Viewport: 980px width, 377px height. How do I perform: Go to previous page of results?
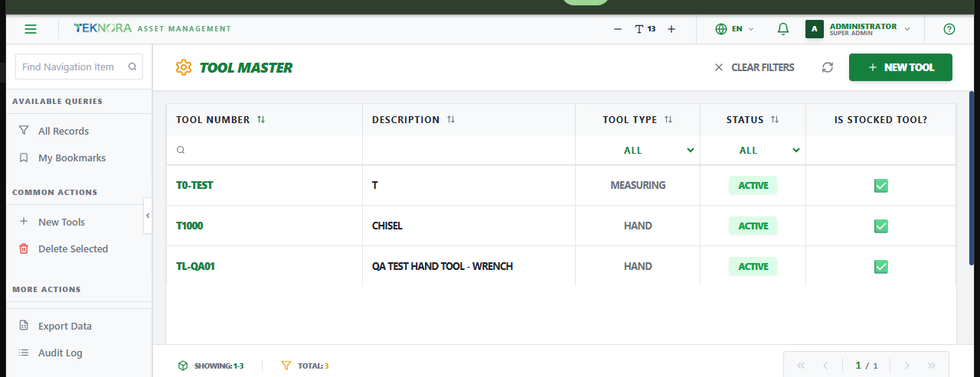tap(825, 366)
